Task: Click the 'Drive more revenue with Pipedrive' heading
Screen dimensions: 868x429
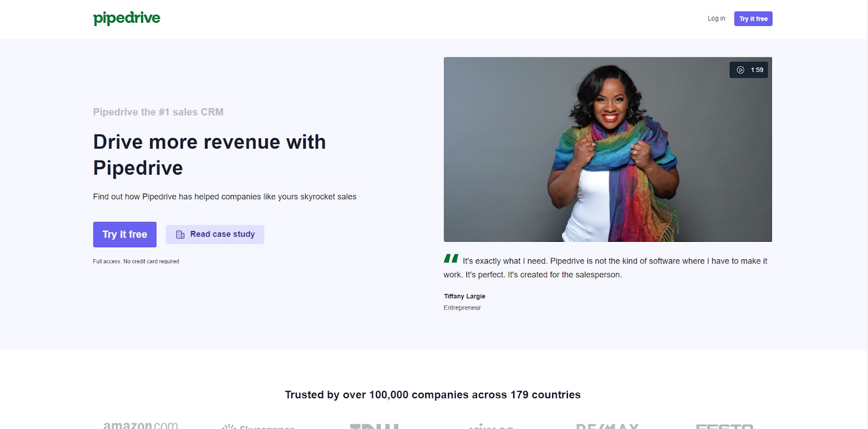Action: coord(209,155)
